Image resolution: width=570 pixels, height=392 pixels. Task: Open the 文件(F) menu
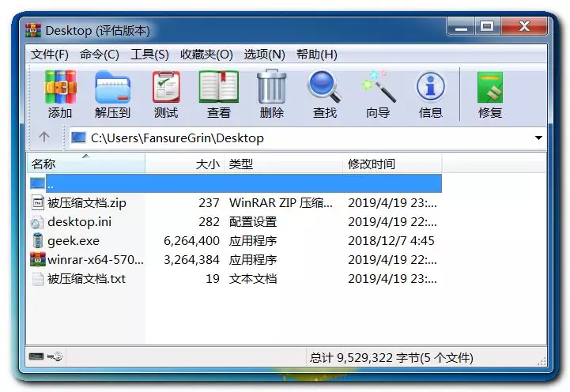[50, 55]
